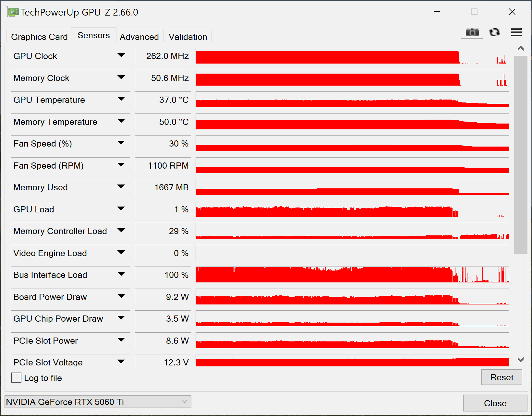Image resolution: width=532 pixels, height=416 pixels.
Task: Open the Advanced tab
Action: 139,37
